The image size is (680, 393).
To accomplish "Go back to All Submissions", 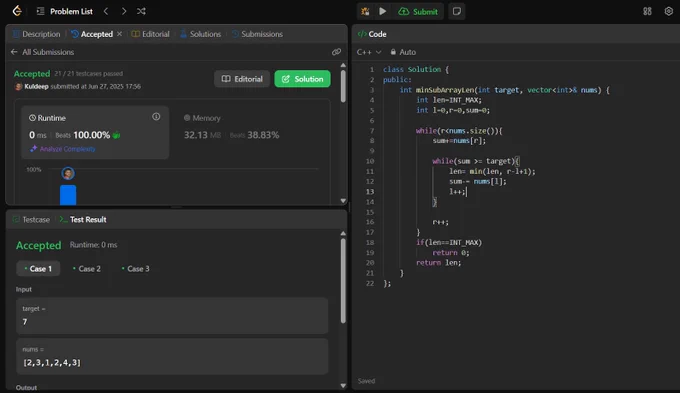I will pos(42,52).
